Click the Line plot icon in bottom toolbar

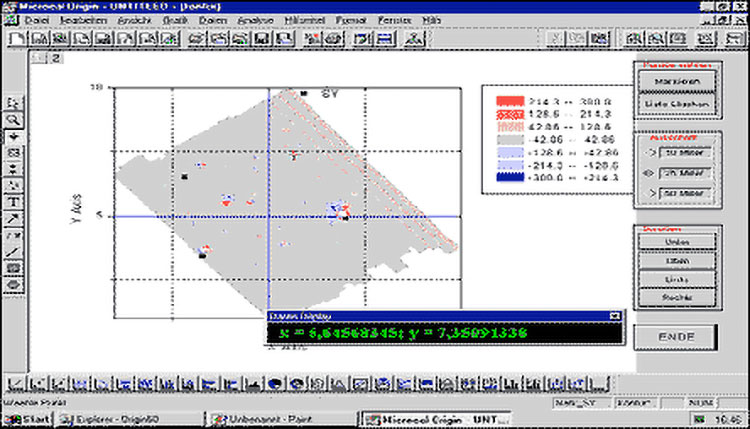click(x=16, y=383)
